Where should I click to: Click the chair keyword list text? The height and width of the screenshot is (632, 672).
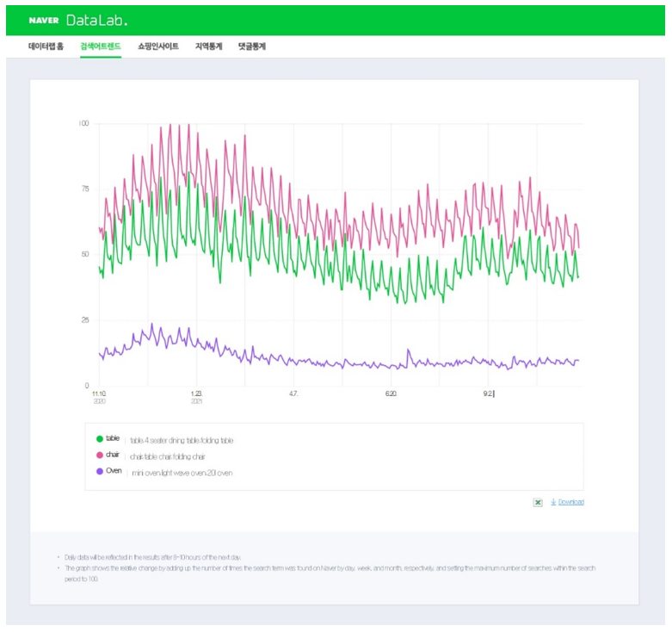pos(168,456)
